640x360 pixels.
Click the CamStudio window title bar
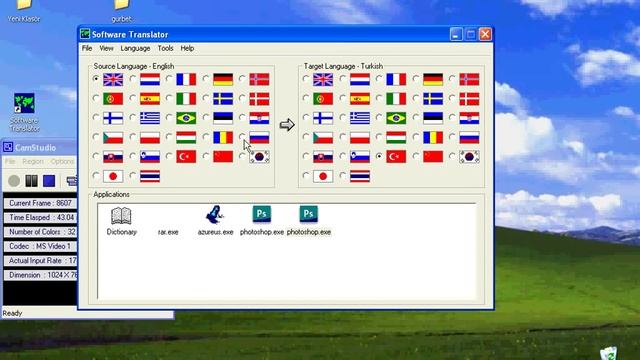(x=39, y=147)
